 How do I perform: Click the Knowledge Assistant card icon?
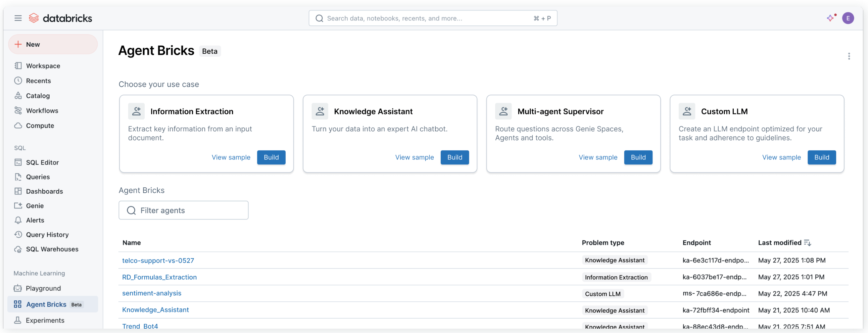(x=320, y=111)
